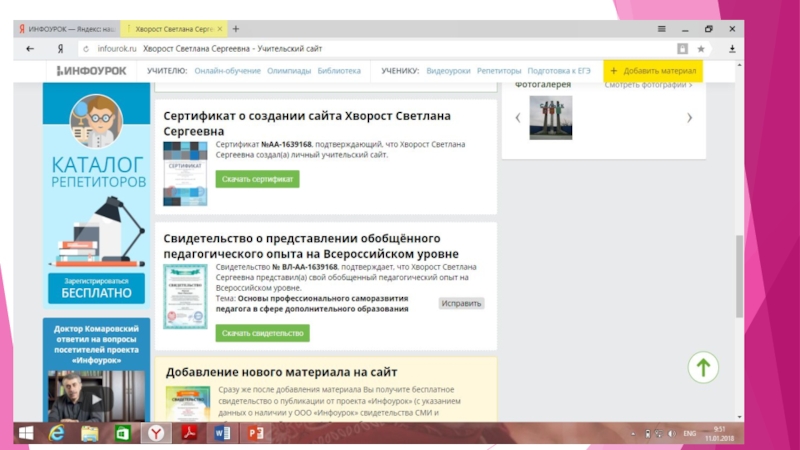Go back with the browser back arrow
Screen dimensions: 800x450
pos(30,49)
